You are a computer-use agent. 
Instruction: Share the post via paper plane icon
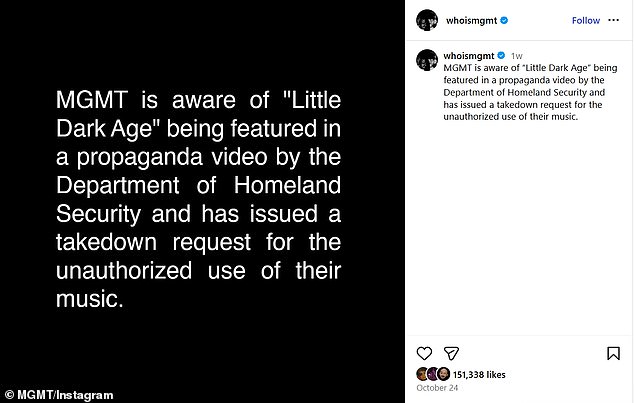coord(451,353)
